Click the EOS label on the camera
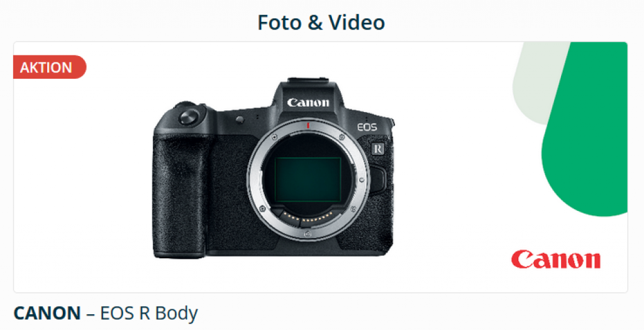This screenshot has height=330, width=644. click(367, 127)
